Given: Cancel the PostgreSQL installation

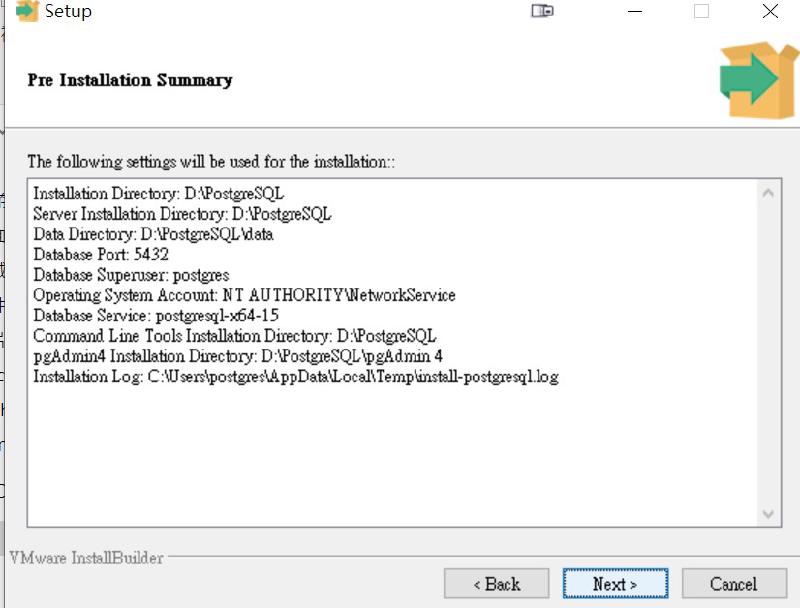Looking at the screenshot, I should coord(733,584).
